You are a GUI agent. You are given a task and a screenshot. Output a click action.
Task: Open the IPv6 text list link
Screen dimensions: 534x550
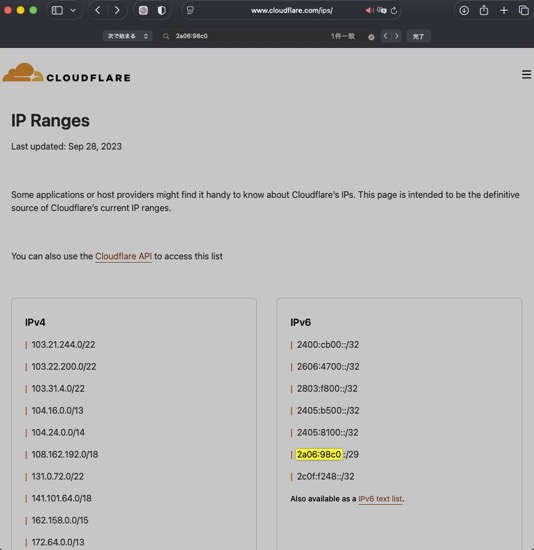pos(380,499)
